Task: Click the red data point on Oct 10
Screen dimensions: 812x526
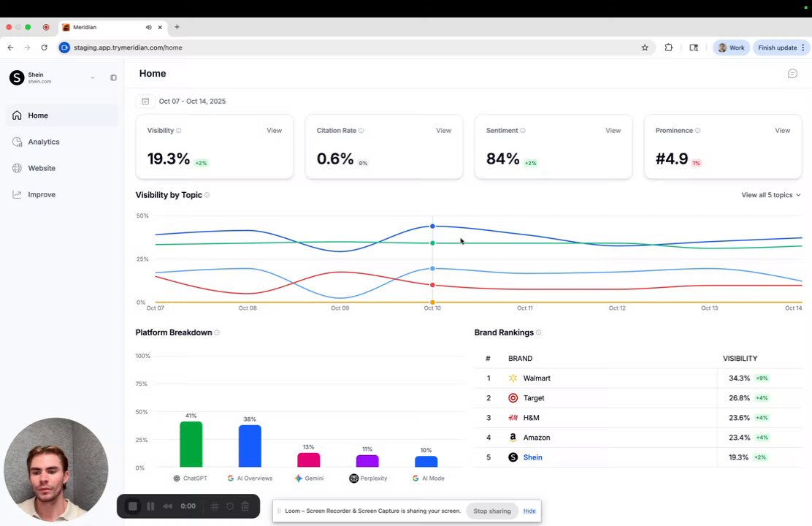Action: [x=432, y=285]
